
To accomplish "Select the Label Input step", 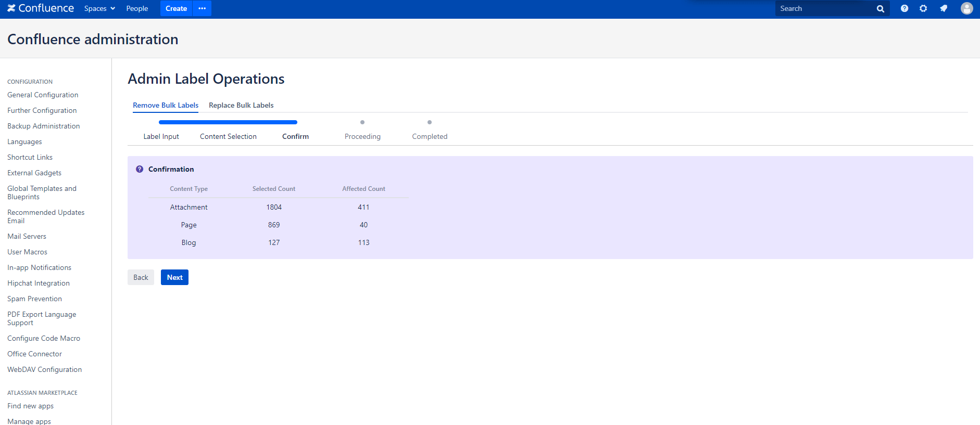I will 161,136.
